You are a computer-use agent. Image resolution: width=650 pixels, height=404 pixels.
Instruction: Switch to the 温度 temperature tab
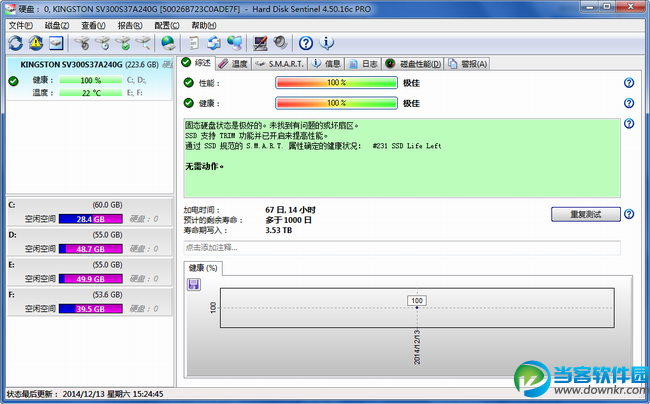(x=233, y=64)
